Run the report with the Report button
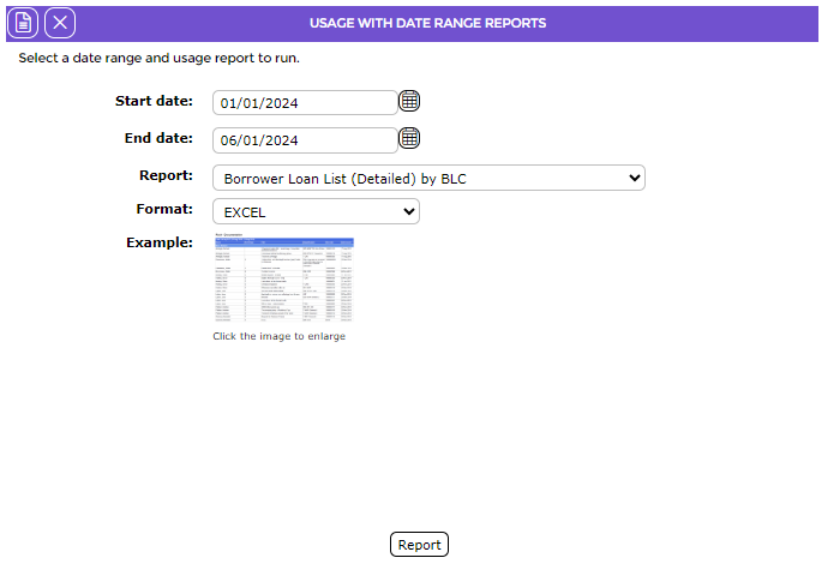The image size is (819, 579). (419, 545)
